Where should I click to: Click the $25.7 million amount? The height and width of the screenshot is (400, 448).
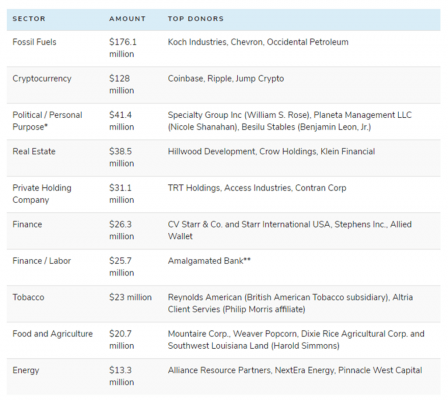[x=122, y=267]
